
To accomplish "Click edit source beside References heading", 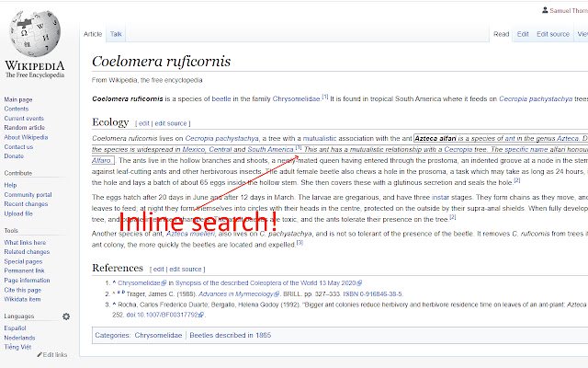I will [186, 270].
